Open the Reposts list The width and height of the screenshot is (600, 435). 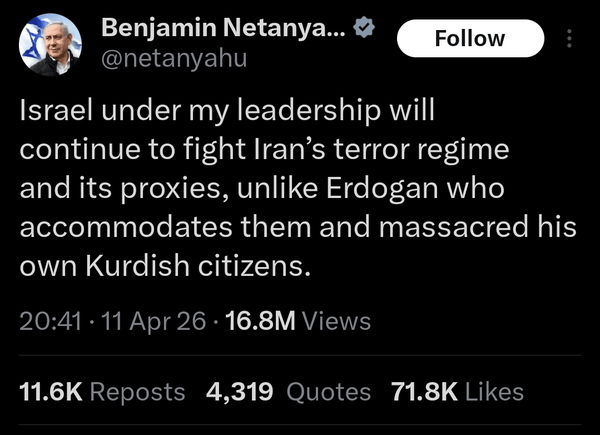[x=138, y=391]
